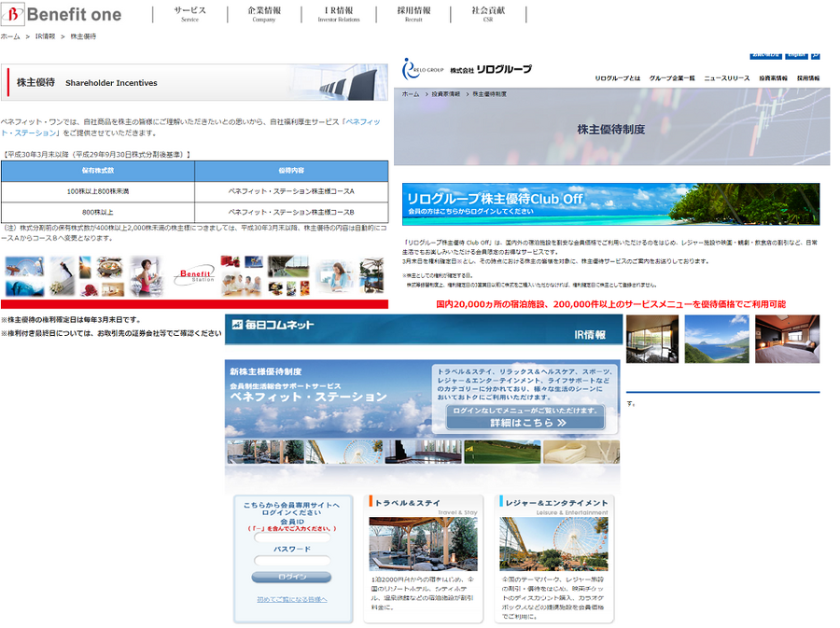
Task: Click the red 国内20,000ヵ所の宿泊施設 headline
Action: click(610, 304)
